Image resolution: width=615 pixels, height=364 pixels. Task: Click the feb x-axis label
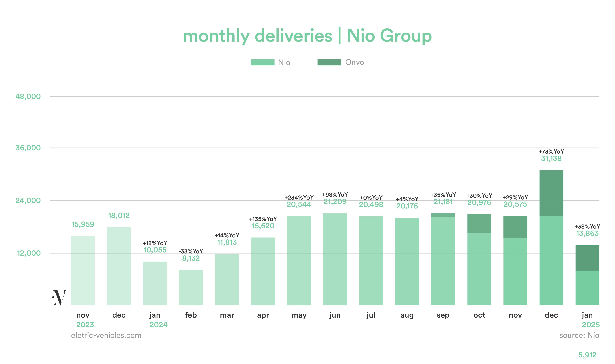pos(191,315)
